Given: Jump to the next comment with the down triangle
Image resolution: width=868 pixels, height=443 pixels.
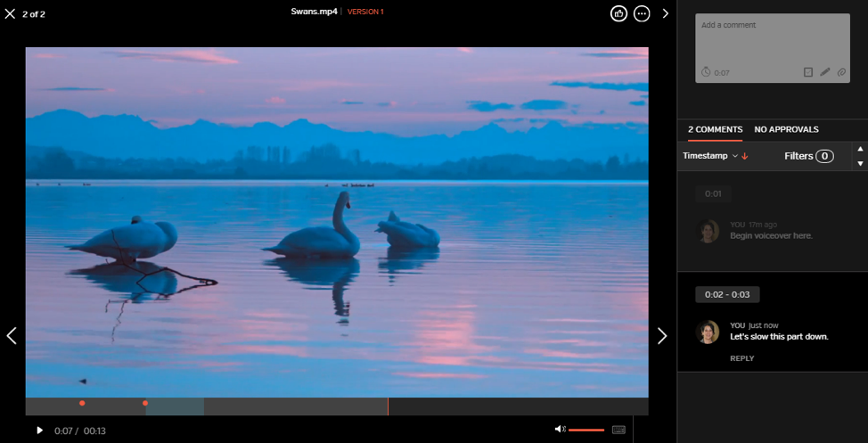Looking at the screenshot, I should click(860, 163).
